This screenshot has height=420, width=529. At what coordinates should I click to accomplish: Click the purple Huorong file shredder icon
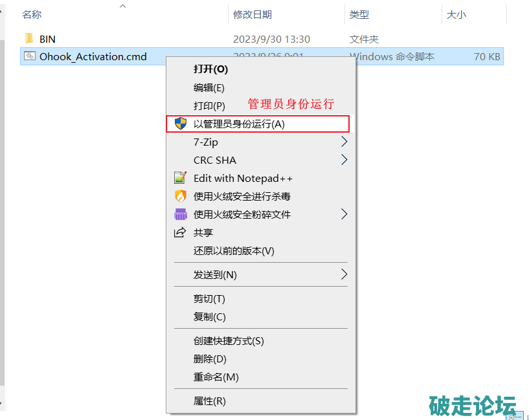point(180,214)
